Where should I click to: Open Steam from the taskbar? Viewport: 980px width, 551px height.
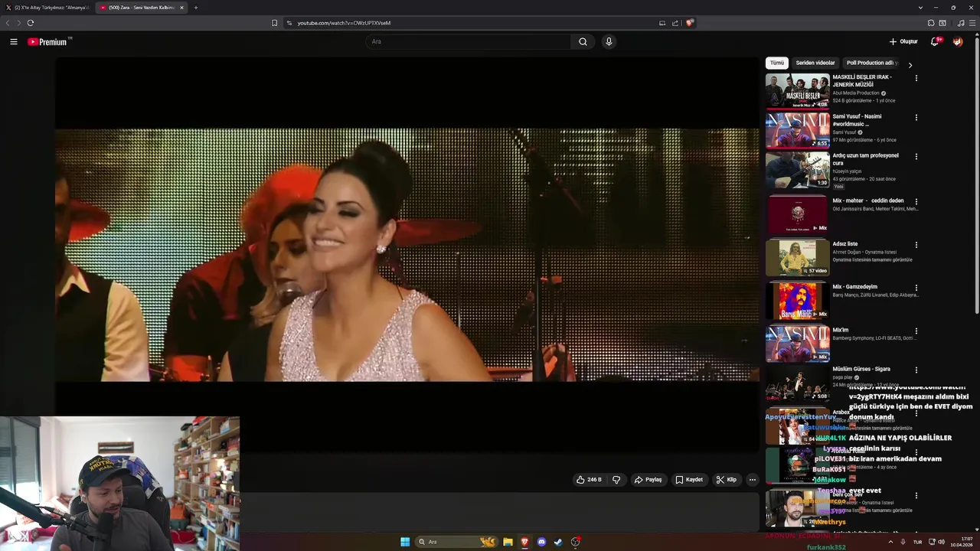pos(558,542)
